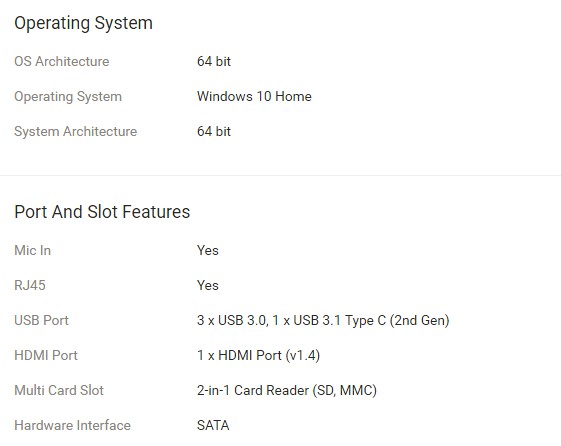The height and width of the screenshot is (446, 561).
Task: Select the USB Port label
Action: [x=41, y=320]
